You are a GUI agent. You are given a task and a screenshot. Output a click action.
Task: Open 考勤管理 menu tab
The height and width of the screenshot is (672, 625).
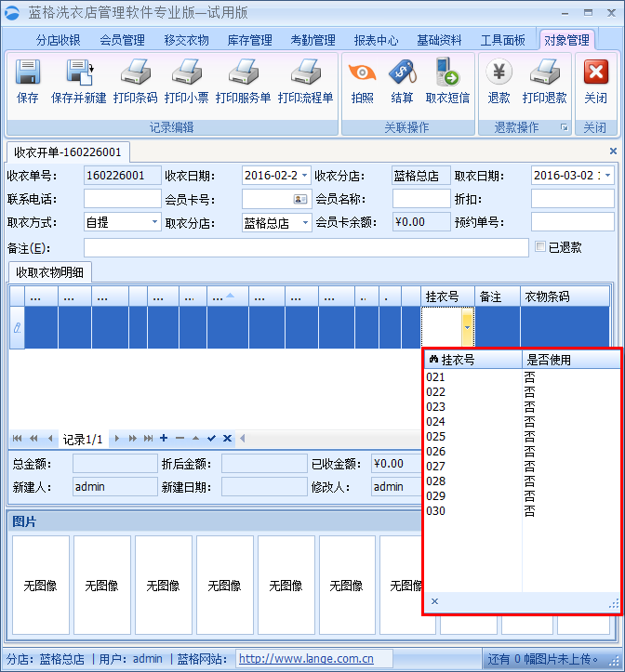pyautogui.click(x=312, y=40)
